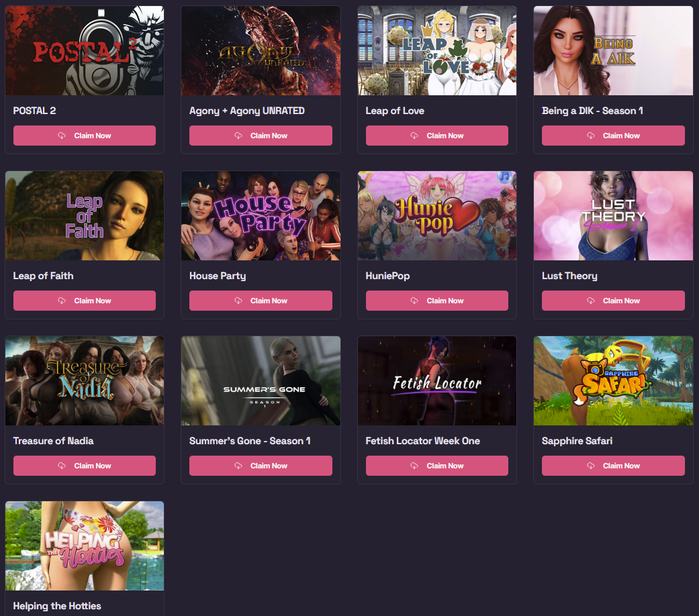Click the cloud icon under Sapphire Safari
This screenshot has height=616, width=699.
(591, 466)
